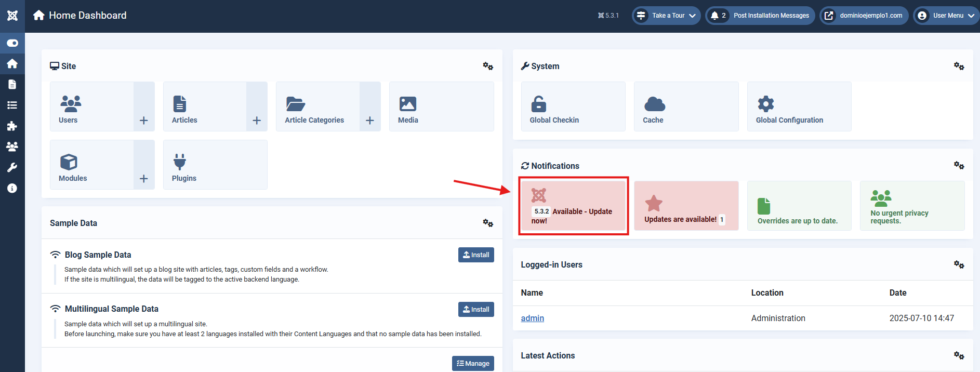Open System via the wrench sidebar icon
This screenshot has width=980, height=372.
(12, 167)
